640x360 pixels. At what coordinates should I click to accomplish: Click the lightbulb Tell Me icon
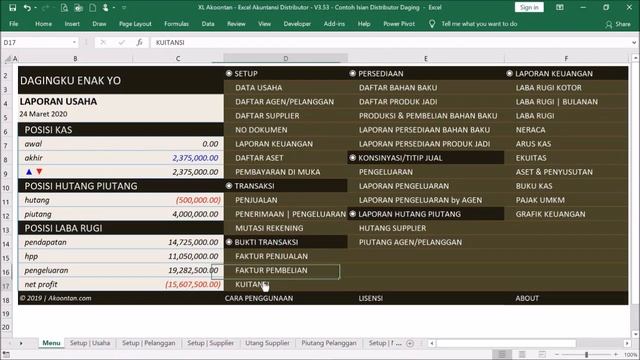432,24
